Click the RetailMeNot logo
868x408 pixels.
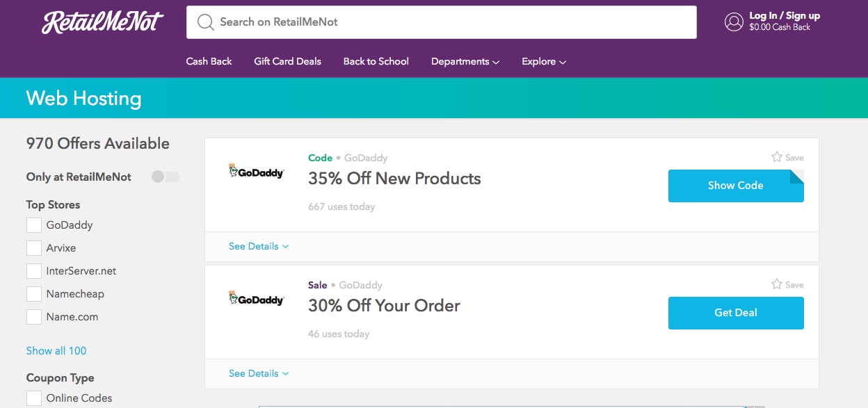pos(103,22)
